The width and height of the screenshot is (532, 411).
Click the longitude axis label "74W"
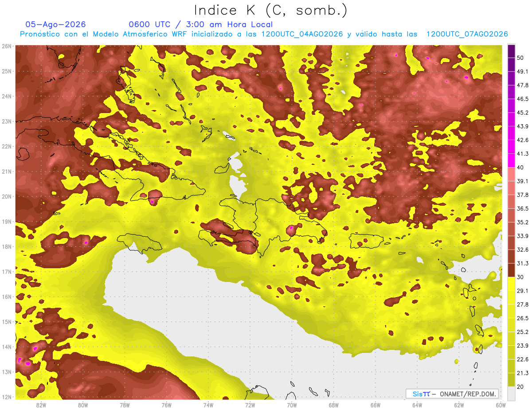click(208, 405)
